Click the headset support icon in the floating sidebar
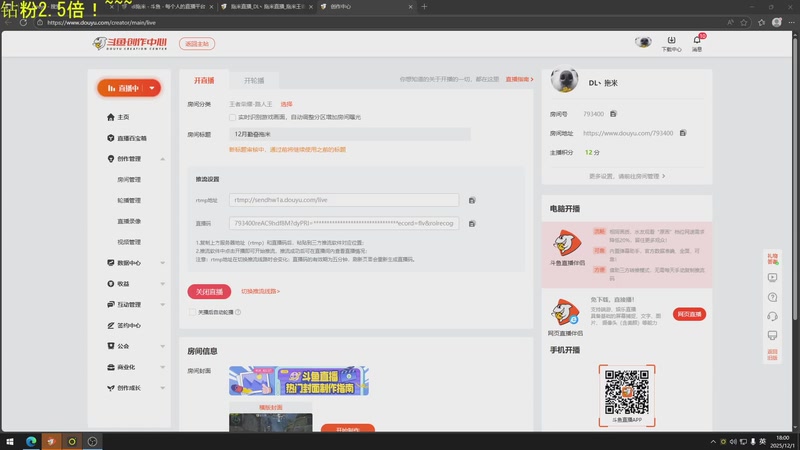The height and width of the screenshot is (450, 800). [x=772, y=316]
